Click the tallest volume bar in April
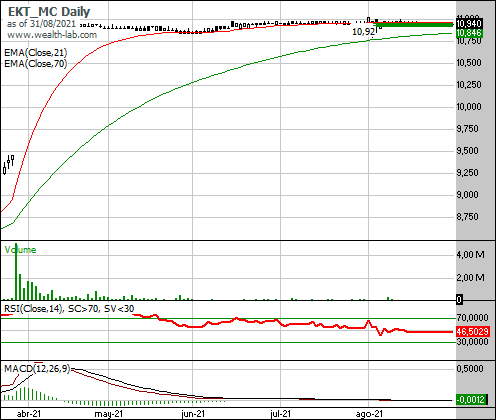Viewport: 496px width, 420px height. [16, 271]
